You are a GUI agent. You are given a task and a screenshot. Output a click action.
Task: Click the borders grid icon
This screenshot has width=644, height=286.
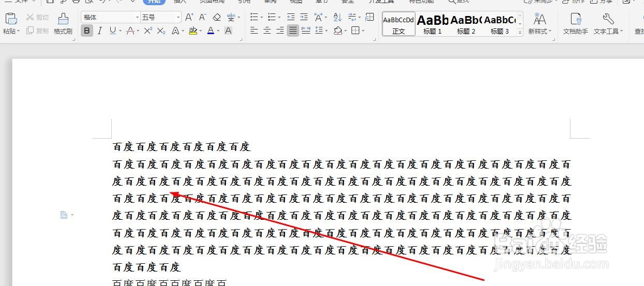pos(355,31)
